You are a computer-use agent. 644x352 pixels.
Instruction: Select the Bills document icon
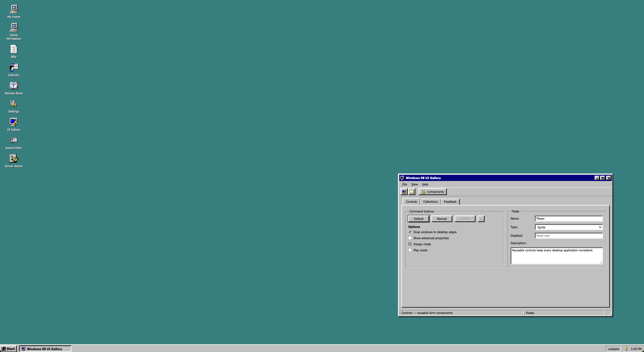click(14, 52)
